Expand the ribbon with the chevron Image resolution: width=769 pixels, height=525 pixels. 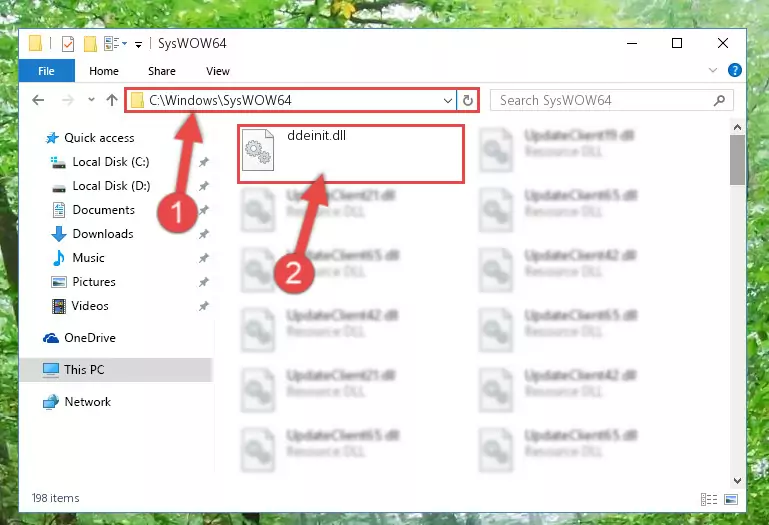(713, 70)
